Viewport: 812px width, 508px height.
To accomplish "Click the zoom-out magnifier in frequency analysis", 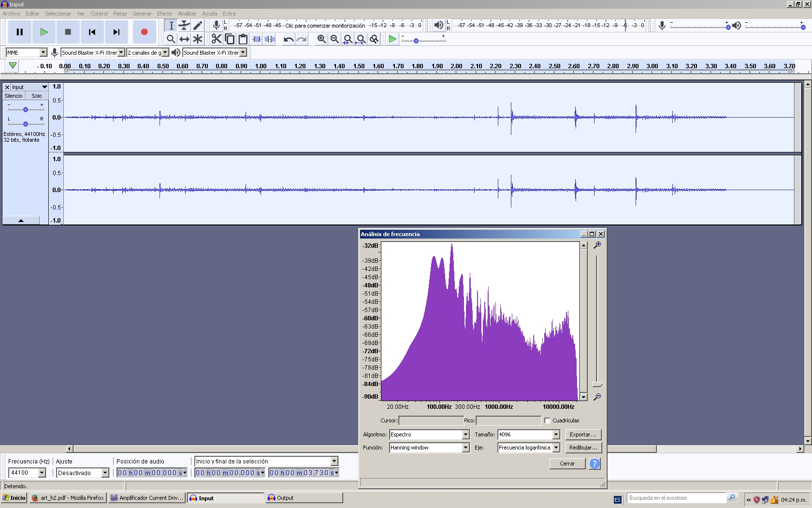I will point(597,397).
